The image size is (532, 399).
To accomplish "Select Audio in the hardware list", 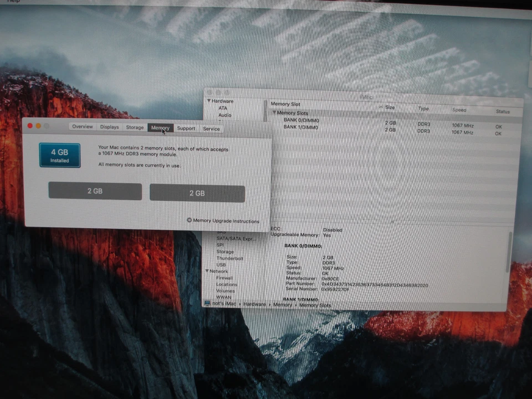I will (x=224, y=115).
